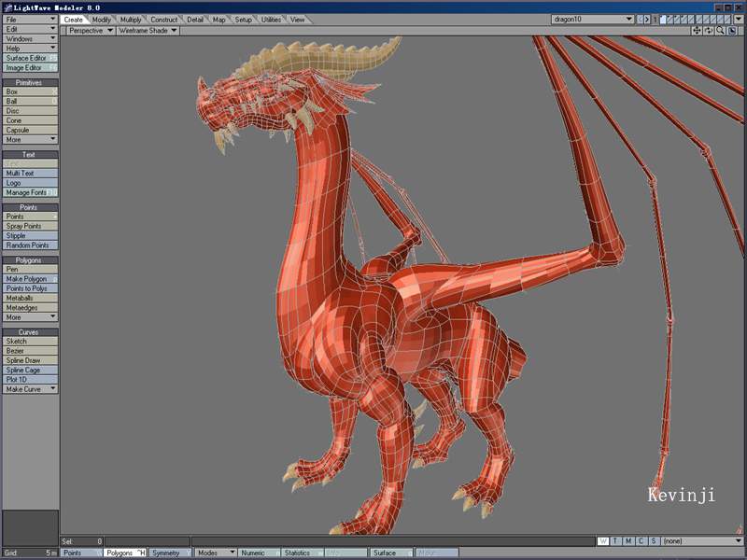Select the Spline Draw tool
The height and width of the screenshot is (560, 747).
(x=31, y=360)
